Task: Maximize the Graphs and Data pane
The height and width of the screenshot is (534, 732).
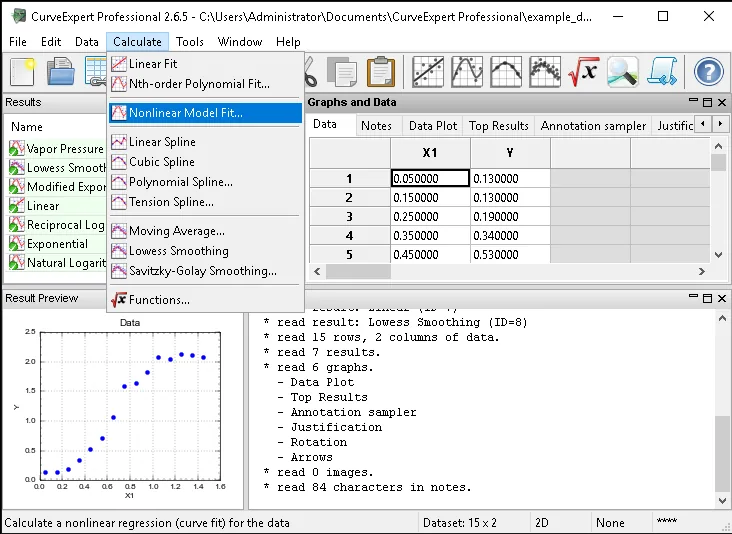Action: [707, 102]
